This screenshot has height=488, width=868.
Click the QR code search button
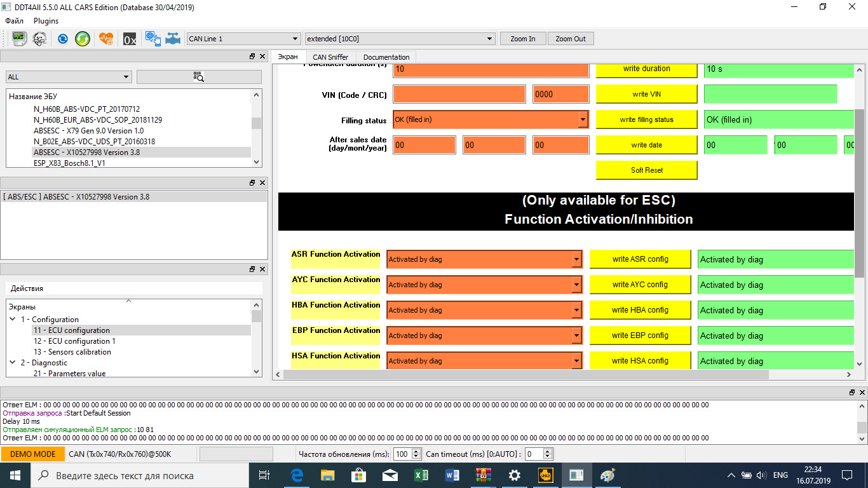click(199, 77)
